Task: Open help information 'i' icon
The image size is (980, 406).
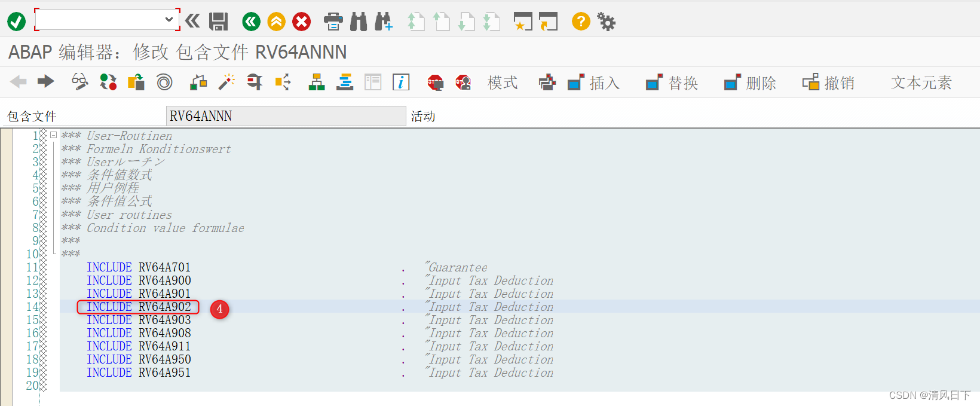Action: [x=401, y=82]
